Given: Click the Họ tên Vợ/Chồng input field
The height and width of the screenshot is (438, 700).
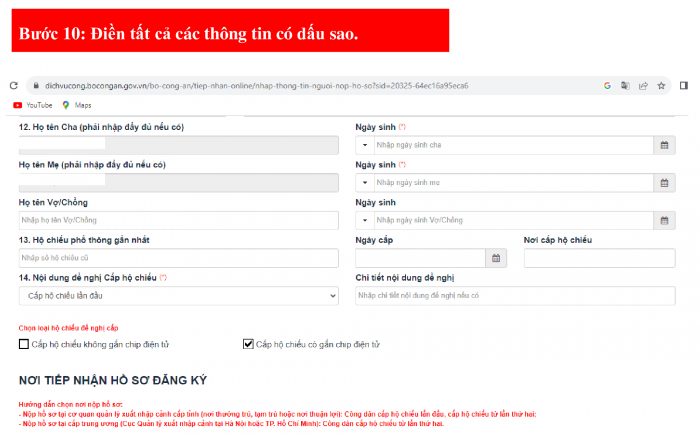Looking at the screenshot, I should (x=179, y=220).
